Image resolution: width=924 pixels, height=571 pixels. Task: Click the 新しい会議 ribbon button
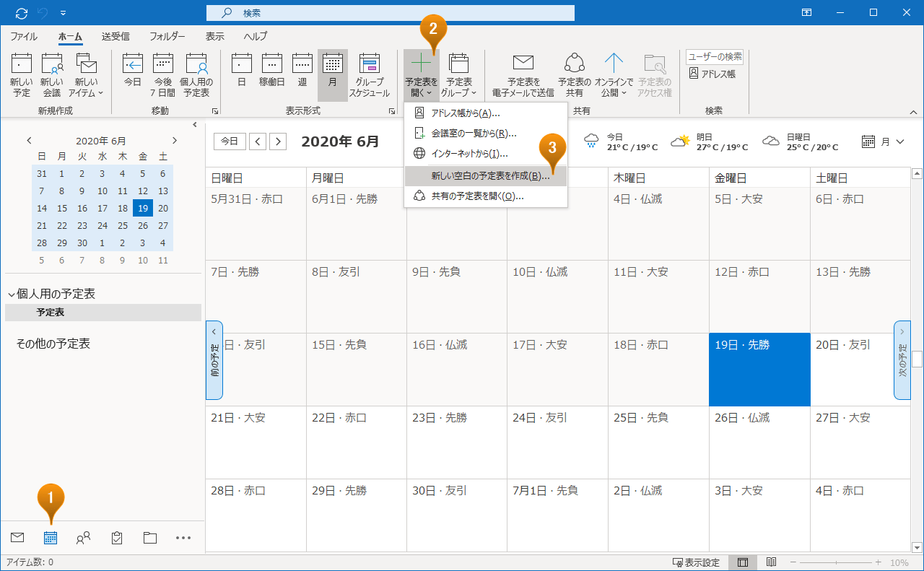click(x=51, y=75)
